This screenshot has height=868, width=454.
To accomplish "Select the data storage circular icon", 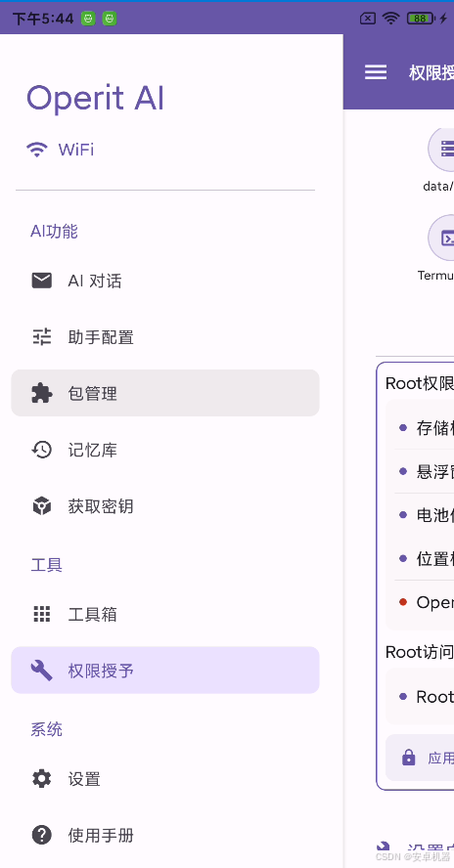I will pyautogui.click(x=441, y=150).
